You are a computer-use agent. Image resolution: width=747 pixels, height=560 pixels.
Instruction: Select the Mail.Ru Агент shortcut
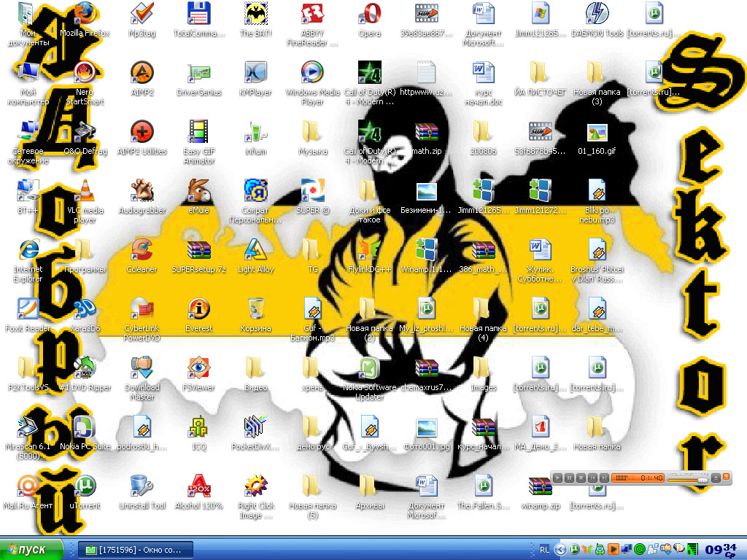pyautogui.click(x=28, y=492)
